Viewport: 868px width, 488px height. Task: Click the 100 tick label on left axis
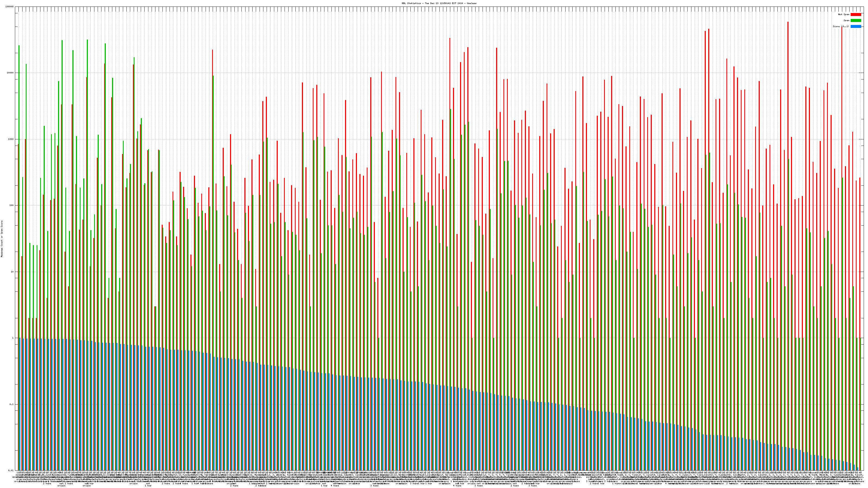pyautogui.click(x=11, y=206)
